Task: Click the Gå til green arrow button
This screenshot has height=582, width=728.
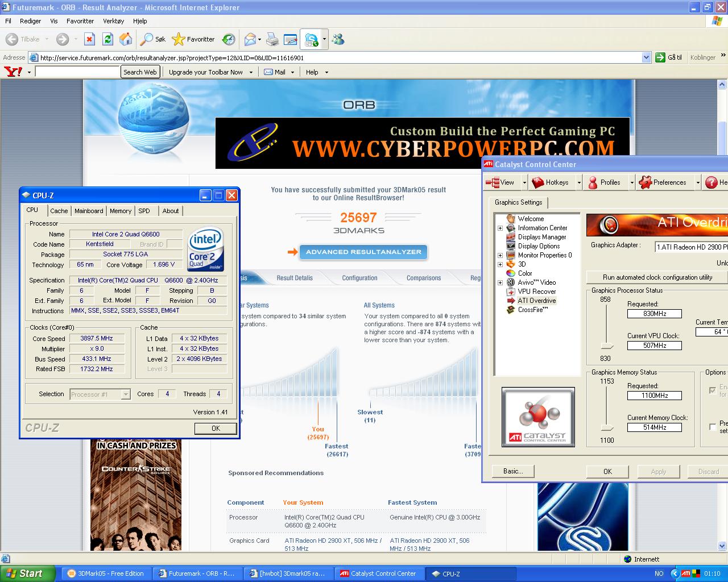Action: point(660,57)
